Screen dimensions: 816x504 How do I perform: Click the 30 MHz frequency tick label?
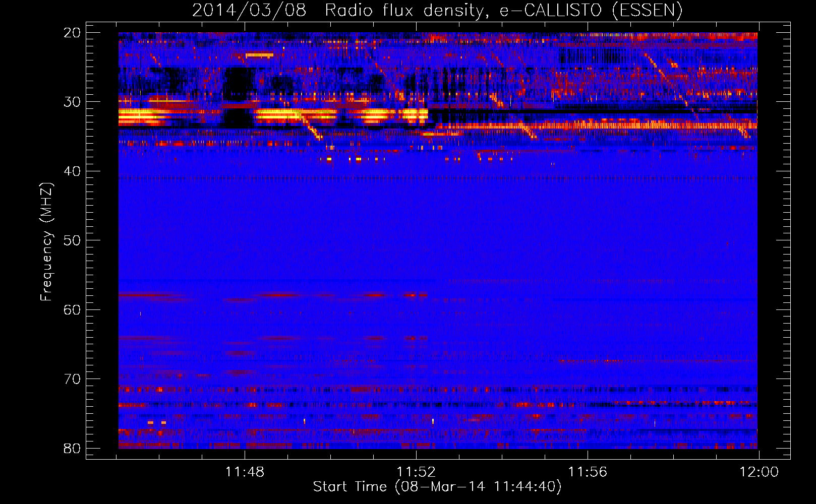[72, 102]
